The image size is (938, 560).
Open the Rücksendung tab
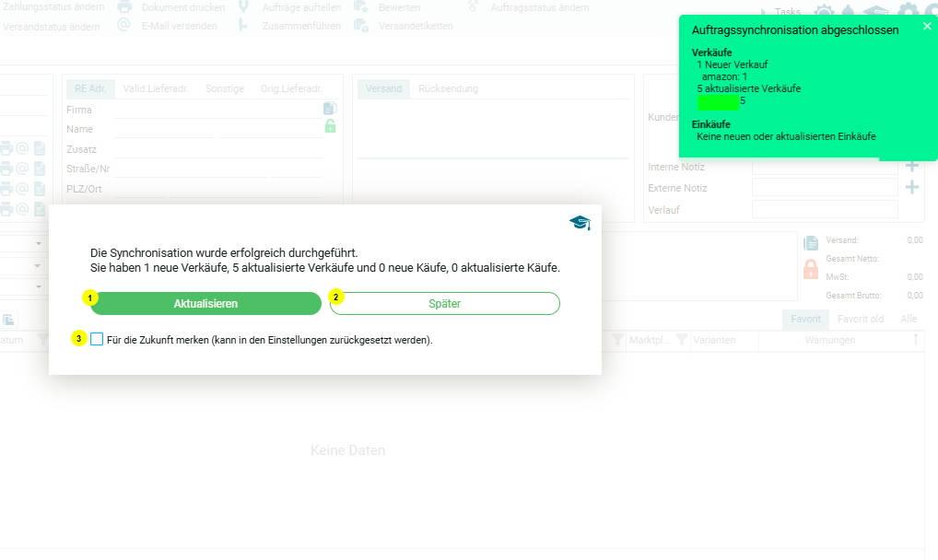coord(448,88)
